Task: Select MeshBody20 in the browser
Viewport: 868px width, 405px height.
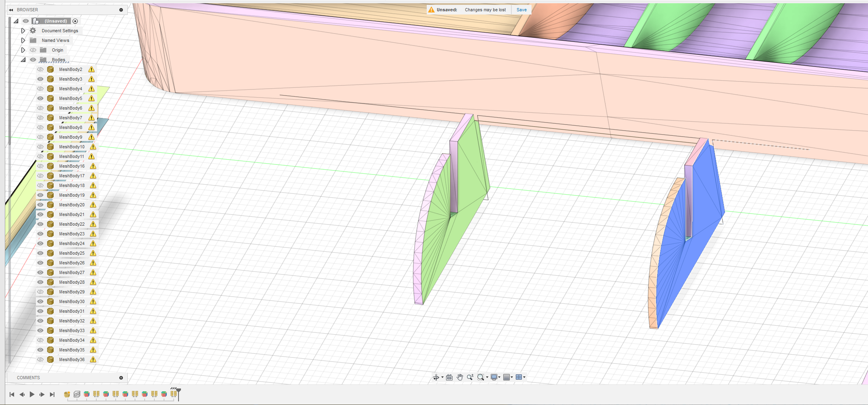Action: pyautogui.click(x=72, y=205)
